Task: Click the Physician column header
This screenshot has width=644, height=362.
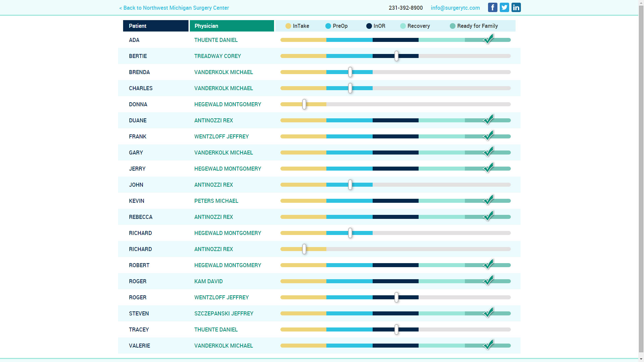Action: (232, 26)
